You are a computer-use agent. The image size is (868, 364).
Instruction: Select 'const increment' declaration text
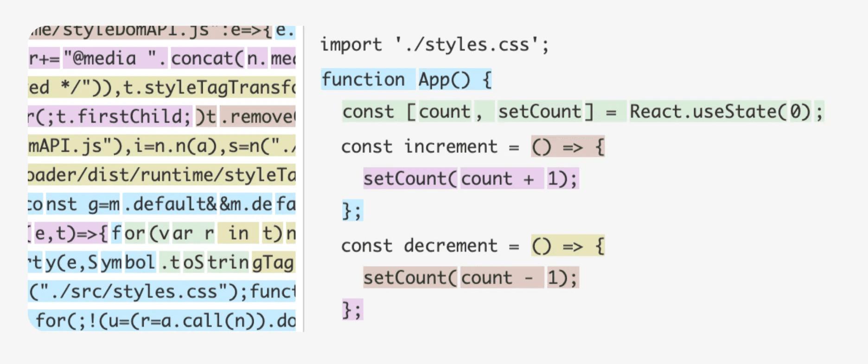pyautogui.click(x=419, y=147)
